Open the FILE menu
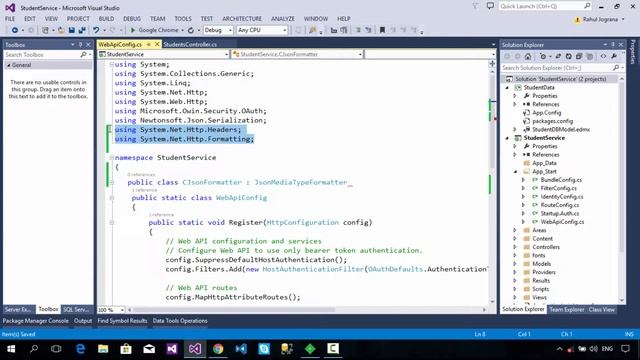 click(x=10, y=19)
